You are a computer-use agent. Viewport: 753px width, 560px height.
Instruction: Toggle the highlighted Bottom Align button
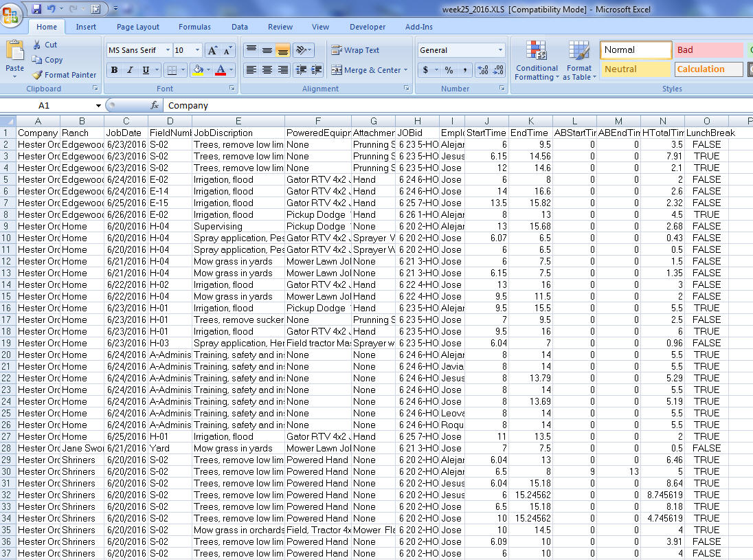(x=283, y=50)
